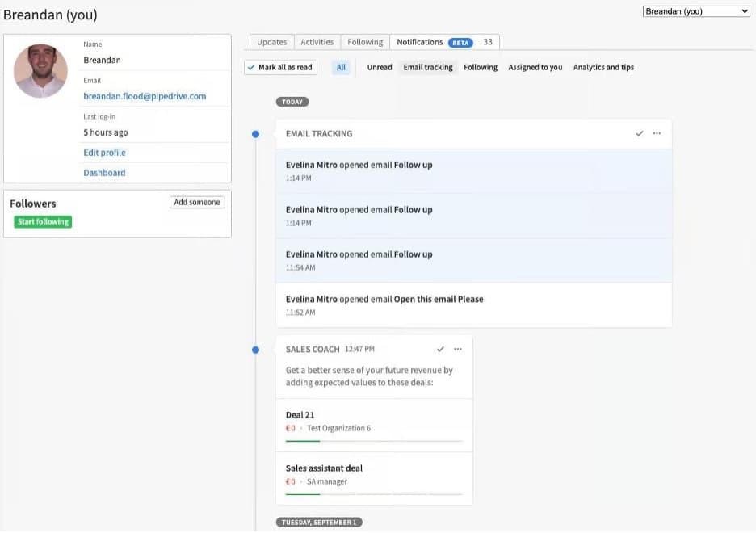Click the progress bar under Deal 21
This screenshot has width=756, height=533.
click(x=374, y=443)
